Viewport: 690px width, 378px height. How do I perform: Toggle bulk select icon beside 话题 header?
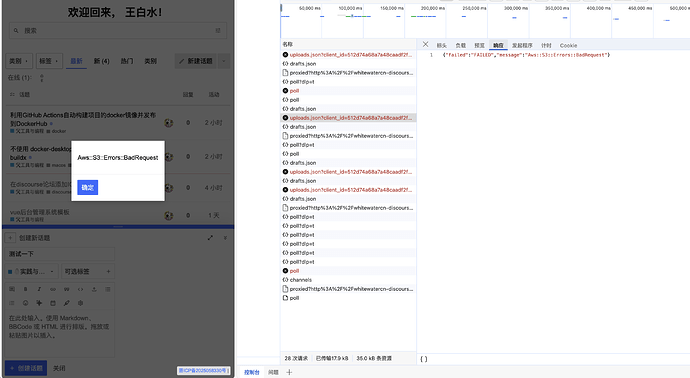(12, 95)
